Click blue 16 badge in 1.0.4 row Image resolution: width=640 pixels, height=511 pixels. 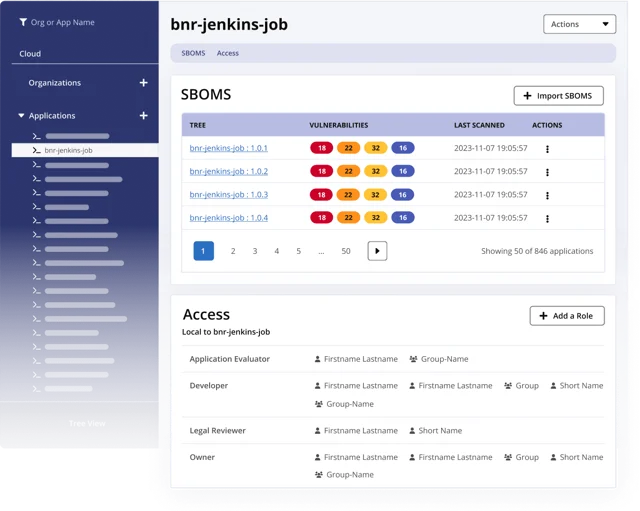coord(403,218)
